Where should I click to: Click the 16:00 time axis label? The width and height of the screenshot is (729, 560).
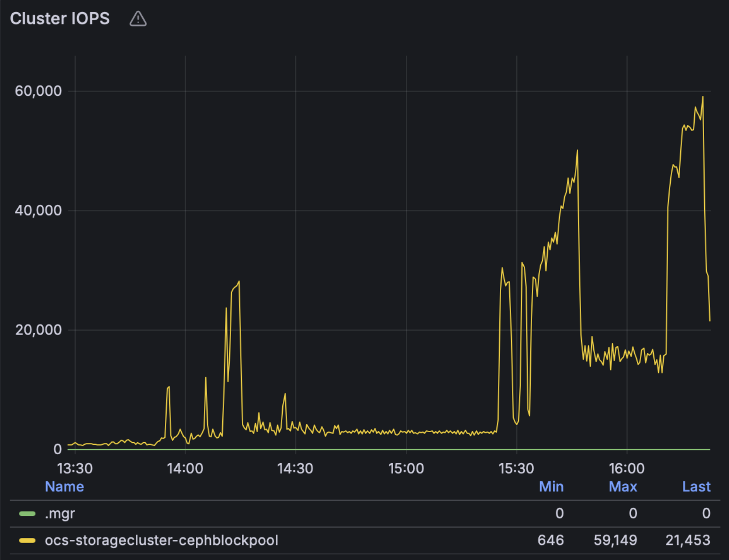point(627,468)
